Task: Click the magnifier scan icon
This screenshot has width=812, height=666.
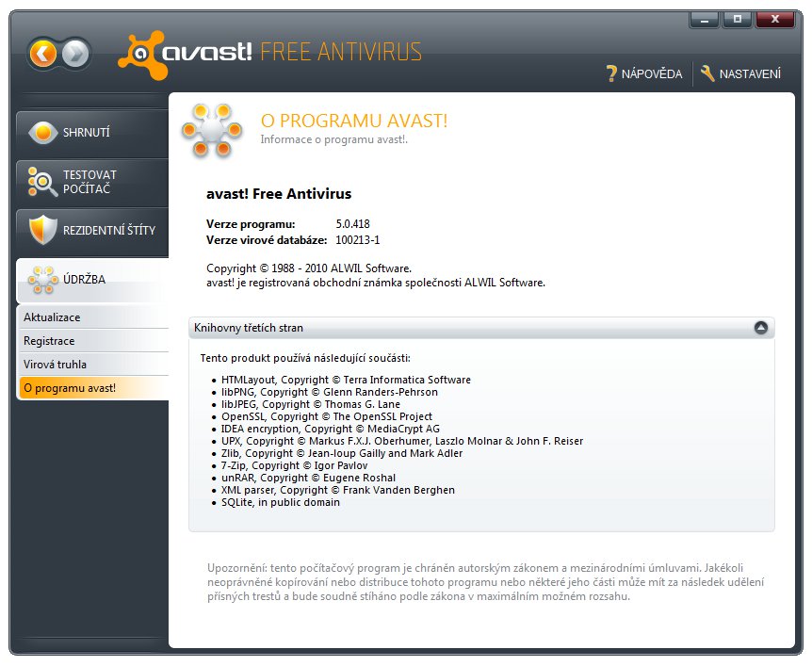Action: click(x=42, y=182)
